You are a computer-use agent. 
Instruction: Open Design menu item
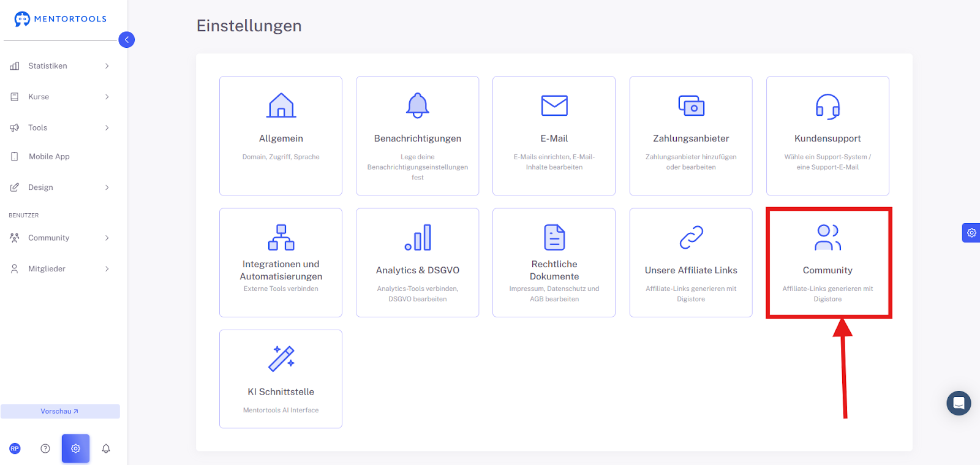click(40, 187)
